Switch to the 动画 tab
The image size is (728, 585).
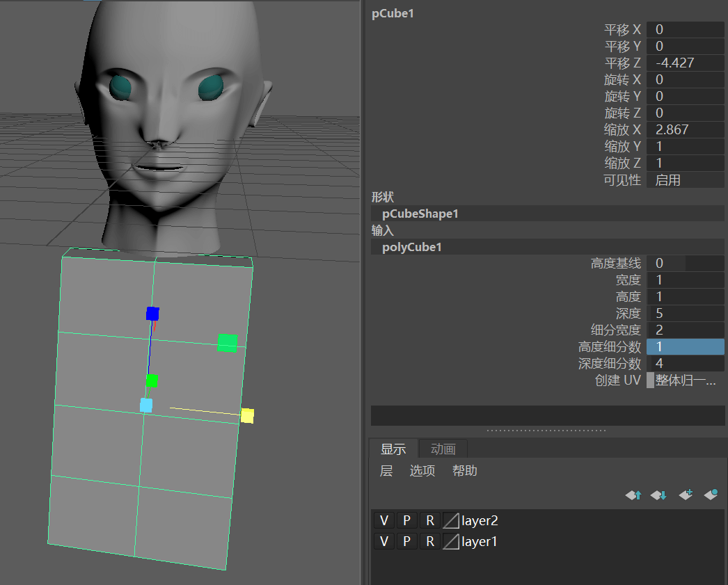coord(443,449)
